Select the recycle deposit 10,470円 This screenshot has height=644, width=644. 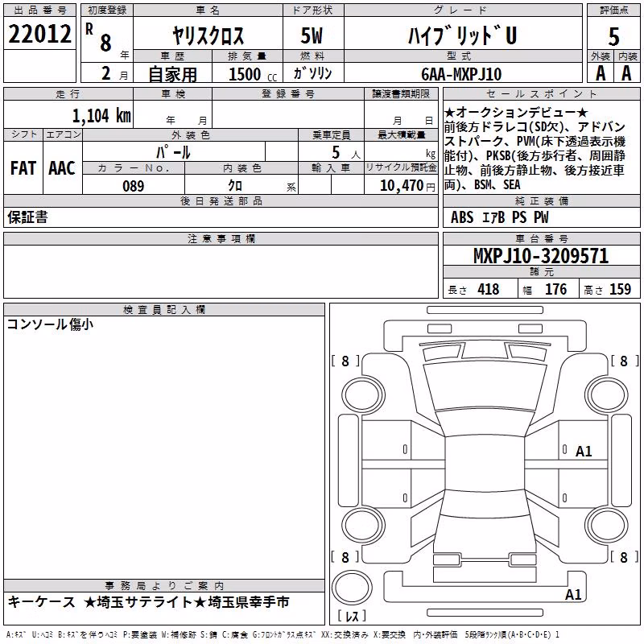407,186
